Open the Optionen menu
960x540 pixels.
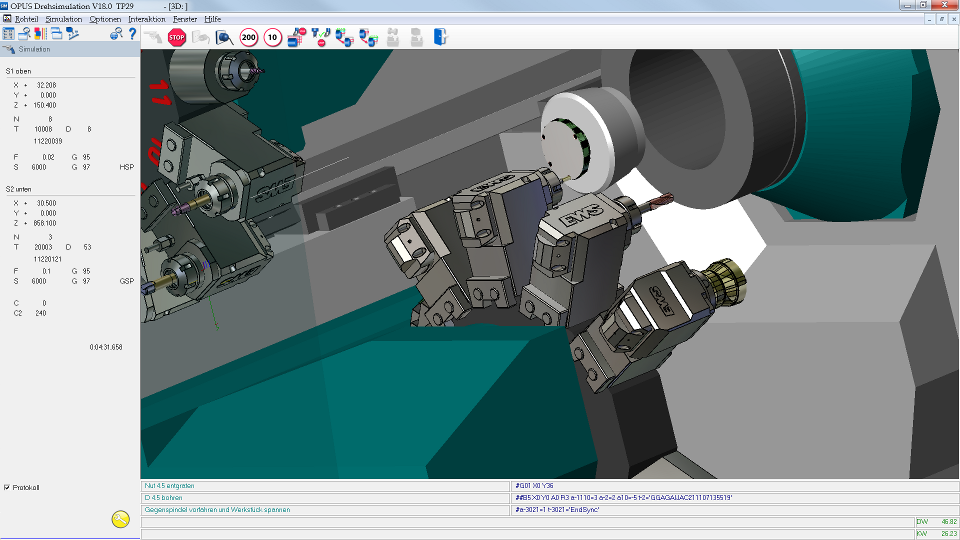pos(105,19)
